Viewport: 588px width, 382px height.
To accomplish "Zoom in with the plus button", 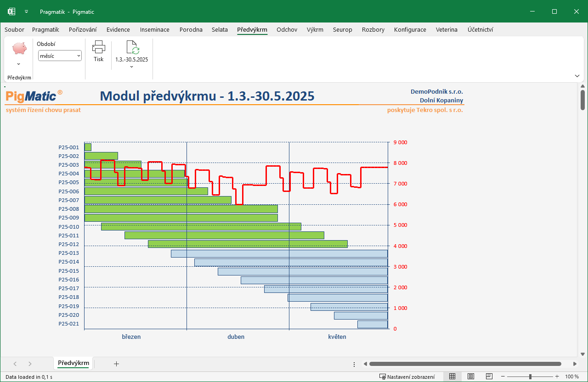I will (x=557, y=376).
